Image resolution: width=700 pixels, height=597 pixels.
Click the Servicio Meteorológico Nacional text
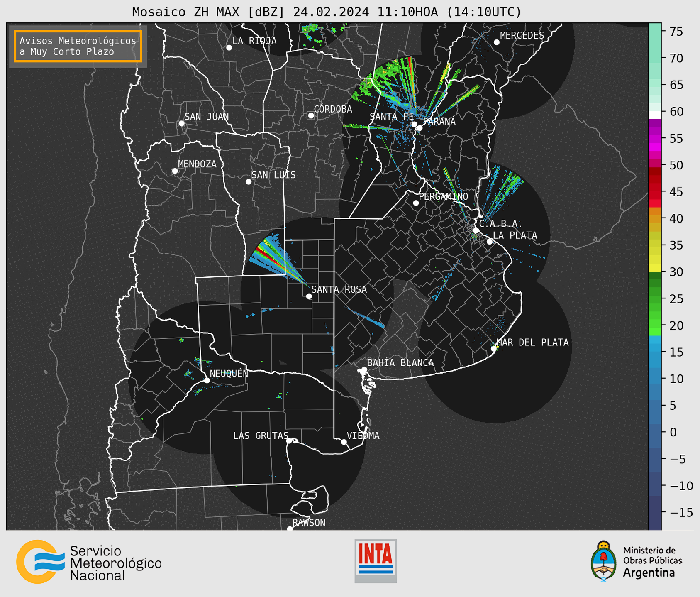(116, 563)
